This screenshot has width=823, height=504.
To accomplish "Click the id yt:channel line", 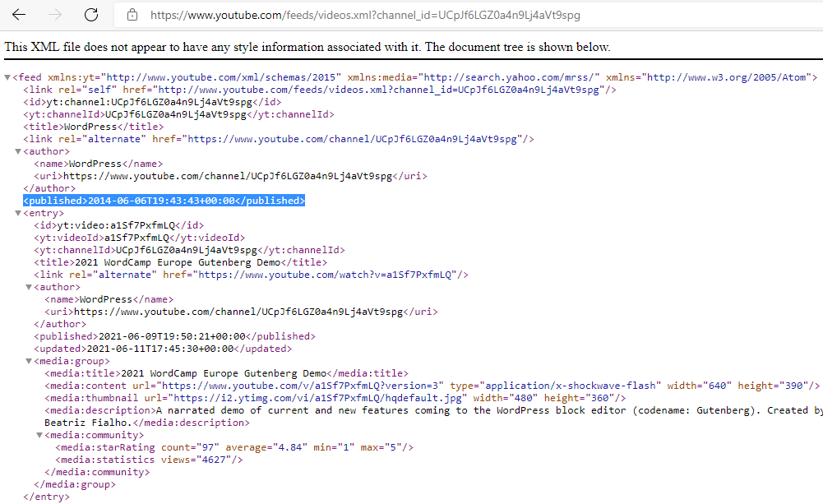I will [152, 102].
